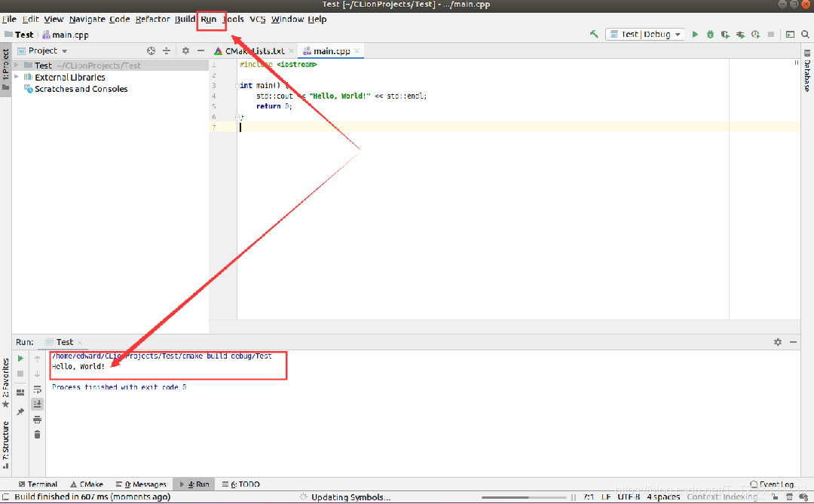Screen dimensions: 814x504
Task: Toggle the 1: Project side tab
Action: coord(6,69)
